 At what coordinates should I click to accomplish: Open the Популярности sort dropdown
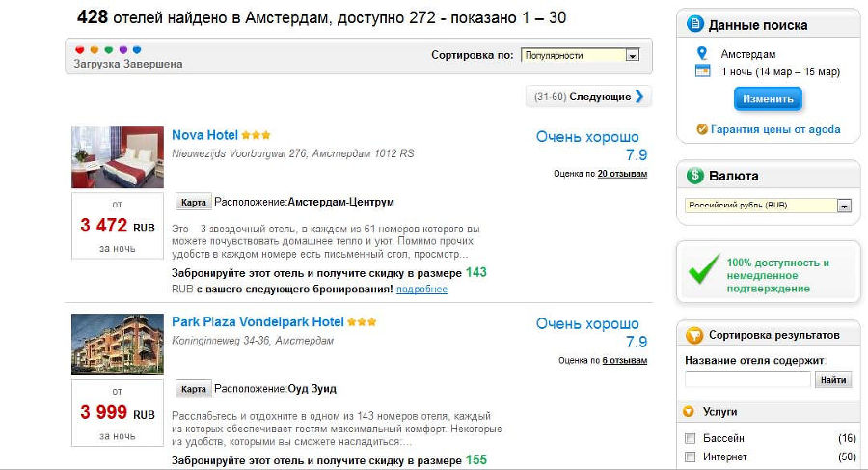[580, 55]
